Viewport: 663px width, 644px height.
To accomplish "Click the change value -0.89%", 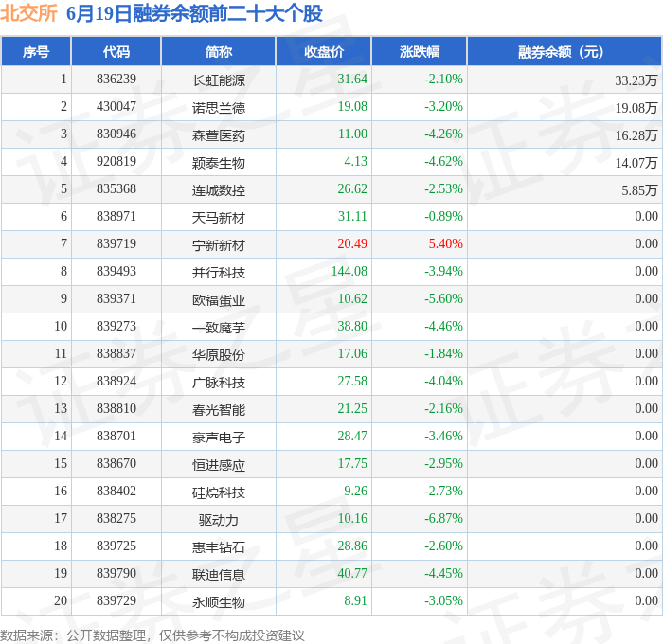I will pyautogui.click(x=443, y=217).
